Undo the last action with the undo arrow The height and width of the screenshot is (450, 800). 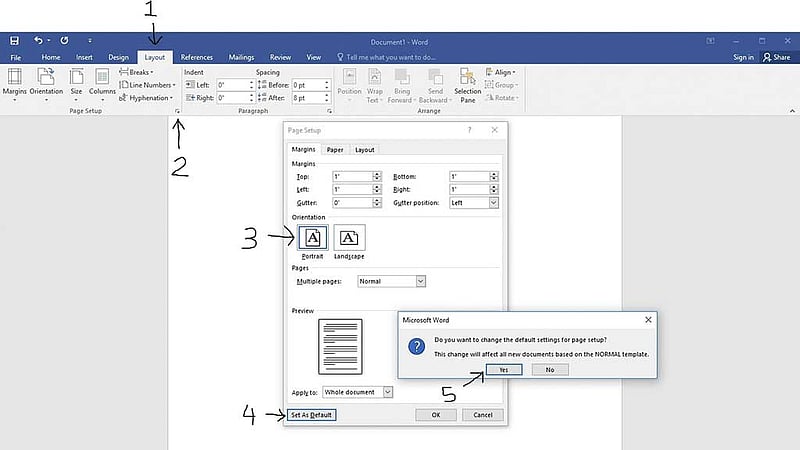[x=38, y=40]
